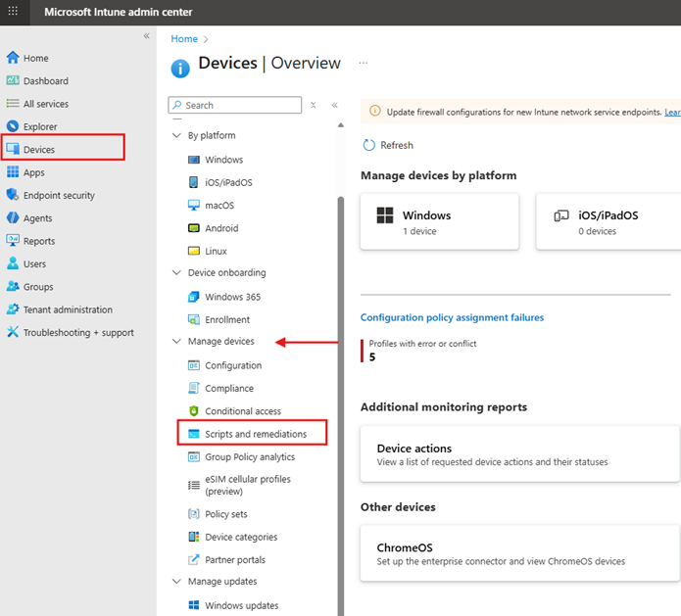Screen dimensions: 681x616
Task: Clear the menu search with X
Action: tap(314, 105)
